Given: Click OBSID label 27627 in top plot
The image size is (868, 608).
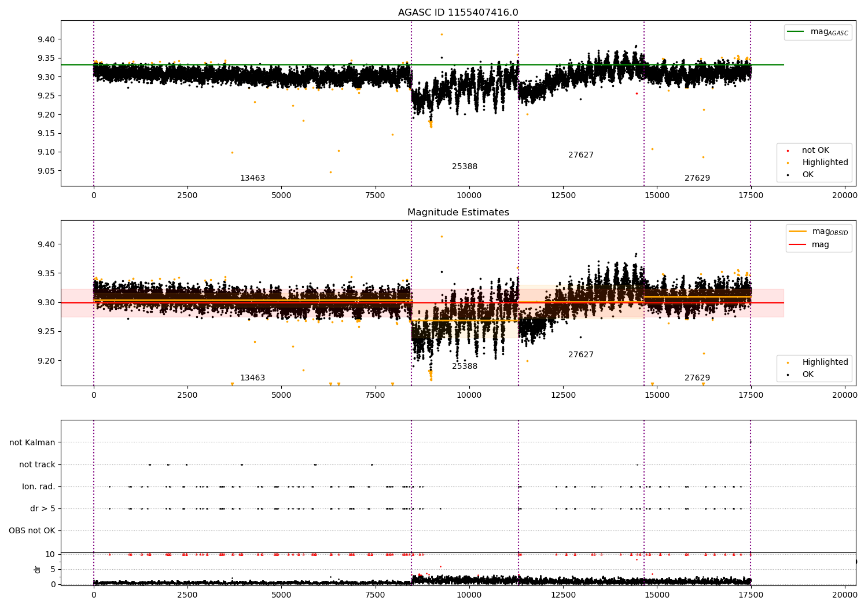Looking at the screenshot, I should click(581, 155).
